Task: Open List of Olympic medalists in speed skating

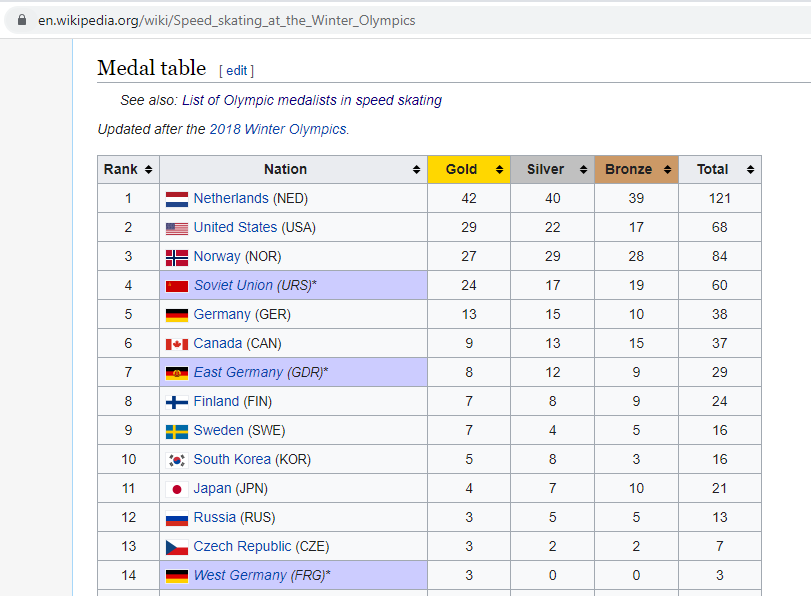Action: pyautogui.click(x=312, y=100)
